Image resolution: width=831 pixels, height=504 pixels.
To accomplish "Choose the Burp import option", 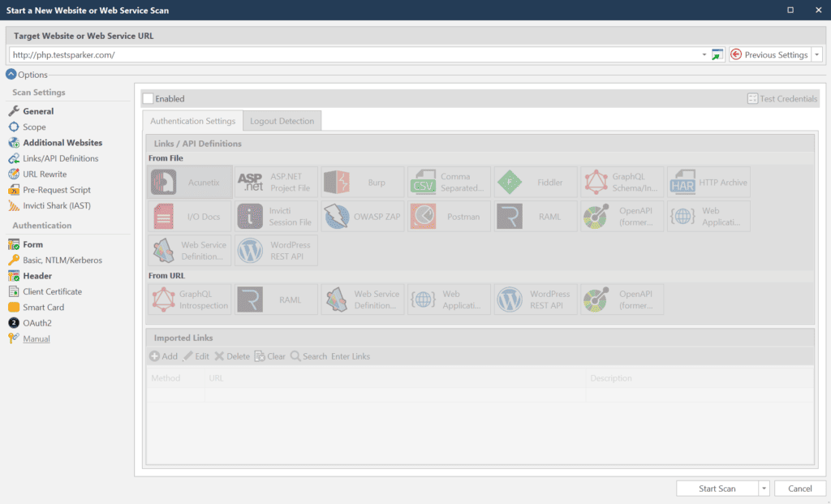I will pyautogui.click(x=337, y=183).
